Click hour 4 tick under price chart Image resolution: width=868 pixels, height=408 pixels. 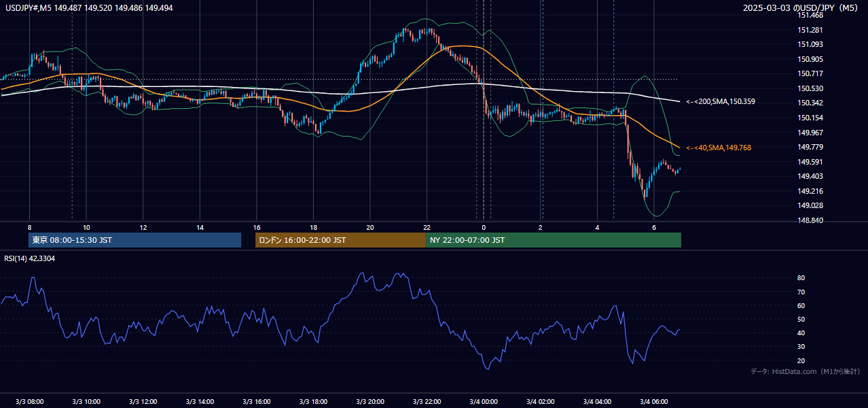[x=597, y=227]
